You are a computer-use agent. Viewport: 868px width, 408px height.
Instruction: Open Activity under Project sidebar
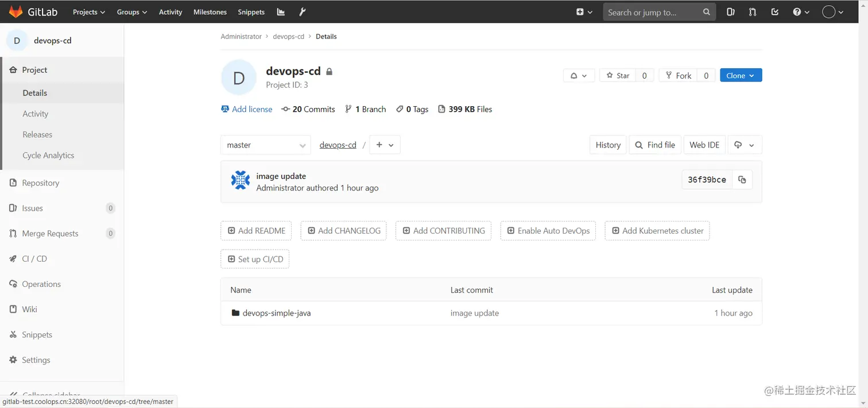tap(36, 114)
